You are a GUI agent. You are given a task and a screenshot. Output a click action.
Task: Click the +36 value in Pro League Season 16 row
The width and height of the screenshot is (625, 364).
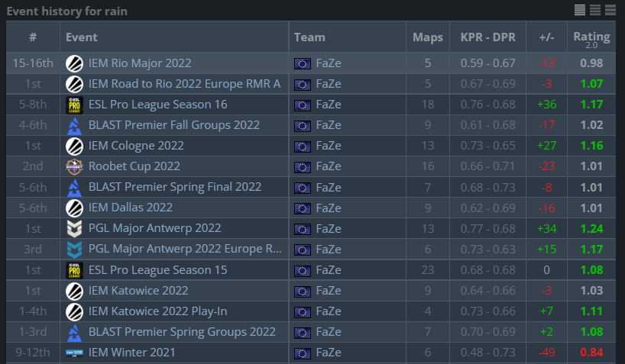coord(546,105)
